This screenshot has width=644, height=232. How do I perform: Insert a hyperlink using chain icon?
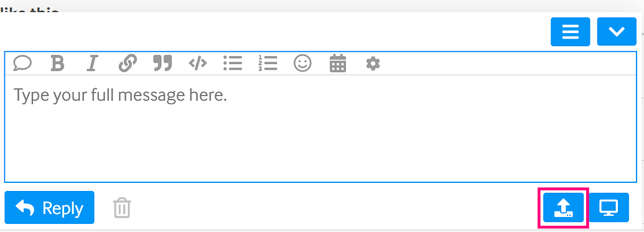tap(128, 63)
